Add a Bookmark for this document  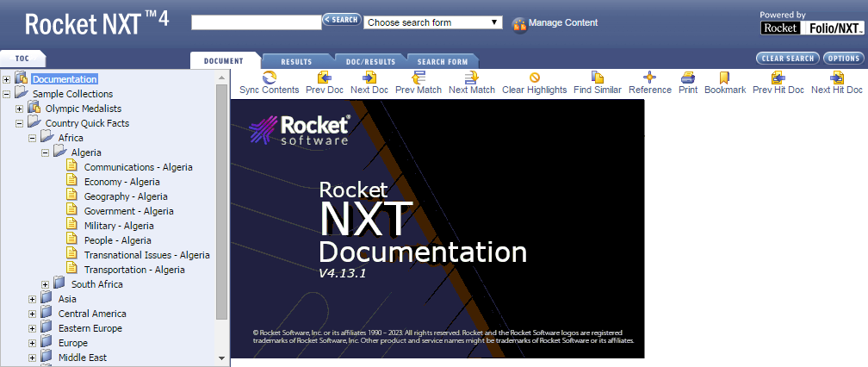click(x=725, y=78)
